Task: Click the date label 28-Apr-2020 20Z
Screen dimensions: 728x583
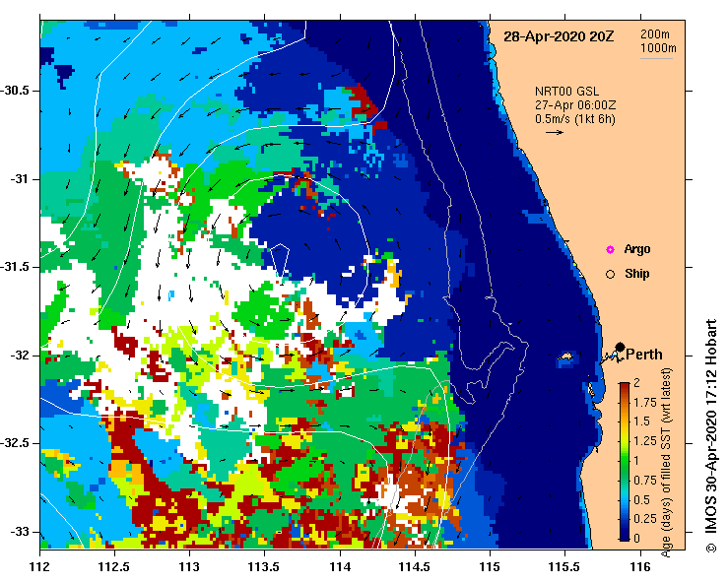Action: click(559, 36)
